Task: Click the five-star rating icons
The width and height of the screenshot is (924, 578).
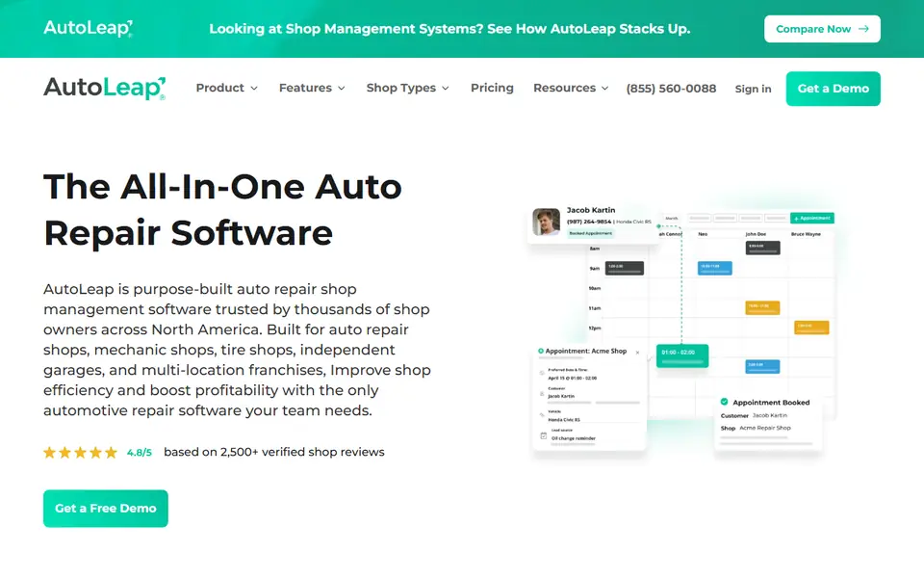Action: (80, 453)
